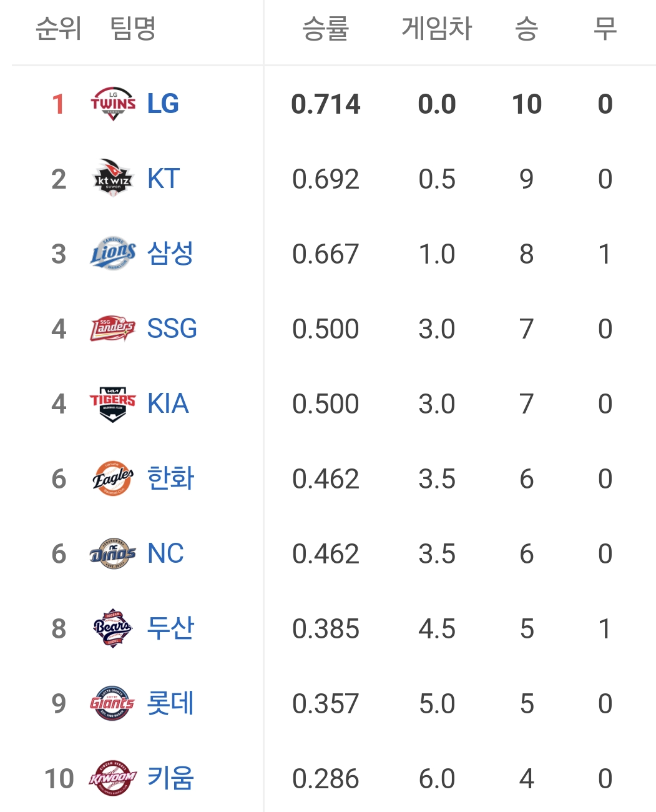
Task: Click the NC Dinos team logo
Action: (113, 553)
